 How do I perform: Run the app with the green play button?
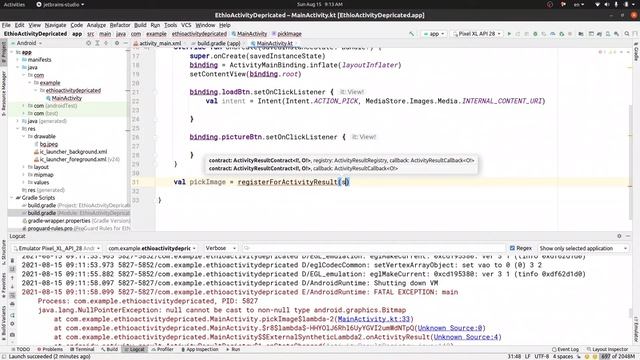509,34
